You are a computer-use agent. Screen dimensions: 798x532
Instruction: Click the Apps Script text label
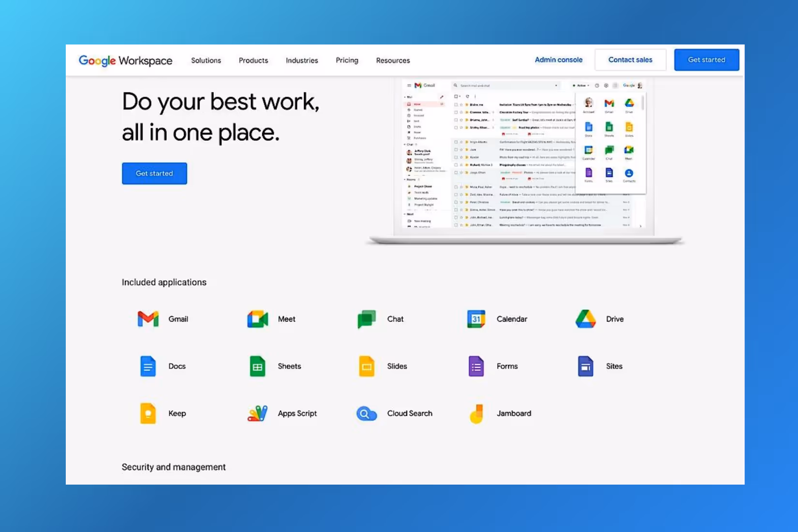(x=297, y=414)
